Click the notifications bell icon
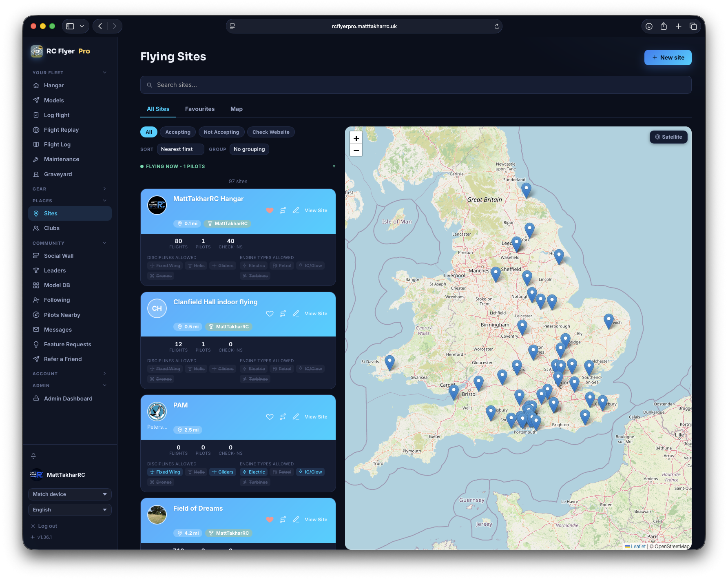Screen dimensions: 728x580 click(x=33, y=456)
